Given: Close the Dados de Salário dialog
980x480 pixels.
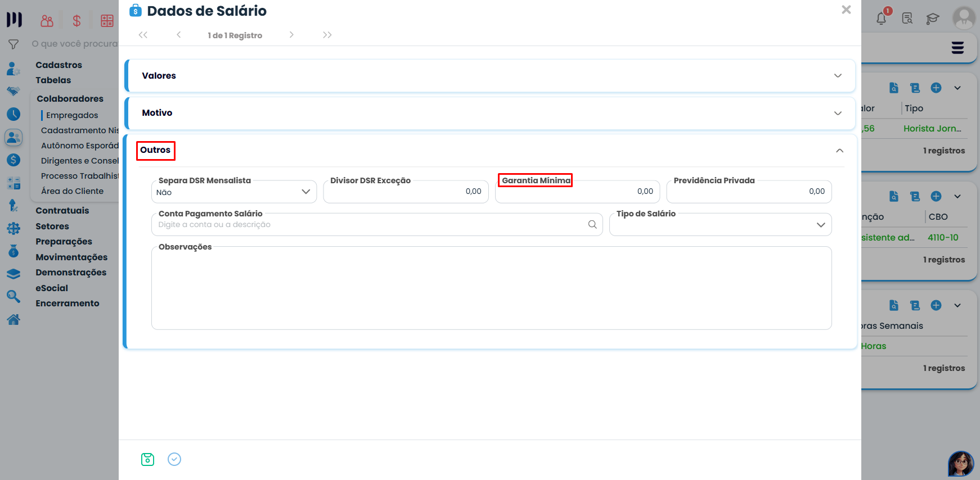Looking at the screenshot, I should pyautogui.click(x=846, y=10).
